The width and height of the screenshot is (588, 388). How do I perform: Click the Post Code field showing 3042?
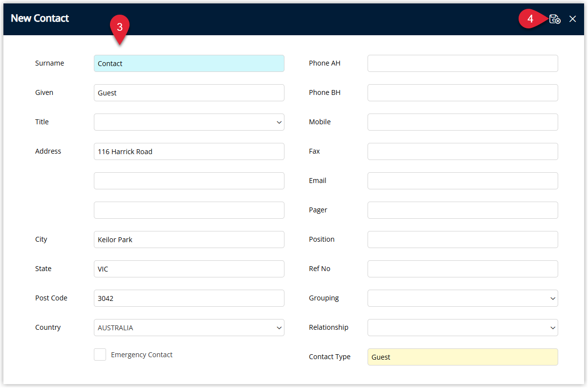tap(189, 298)
